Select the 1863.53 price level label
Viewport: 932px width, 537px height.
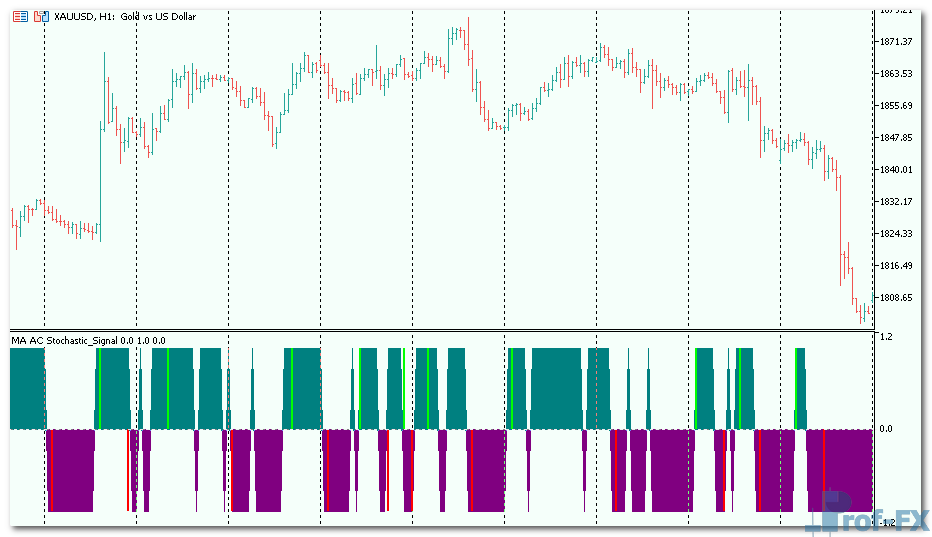pos(897,74)
